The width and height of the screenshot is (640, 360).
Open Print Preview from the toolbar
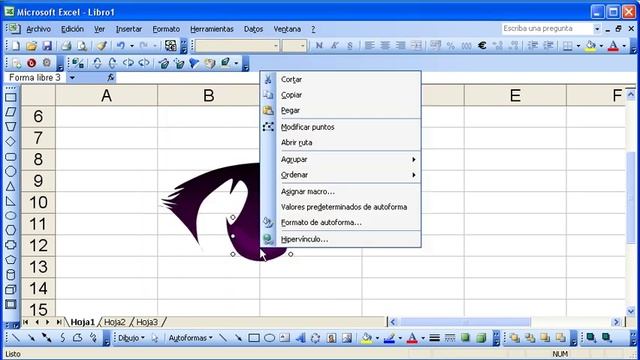82,46
